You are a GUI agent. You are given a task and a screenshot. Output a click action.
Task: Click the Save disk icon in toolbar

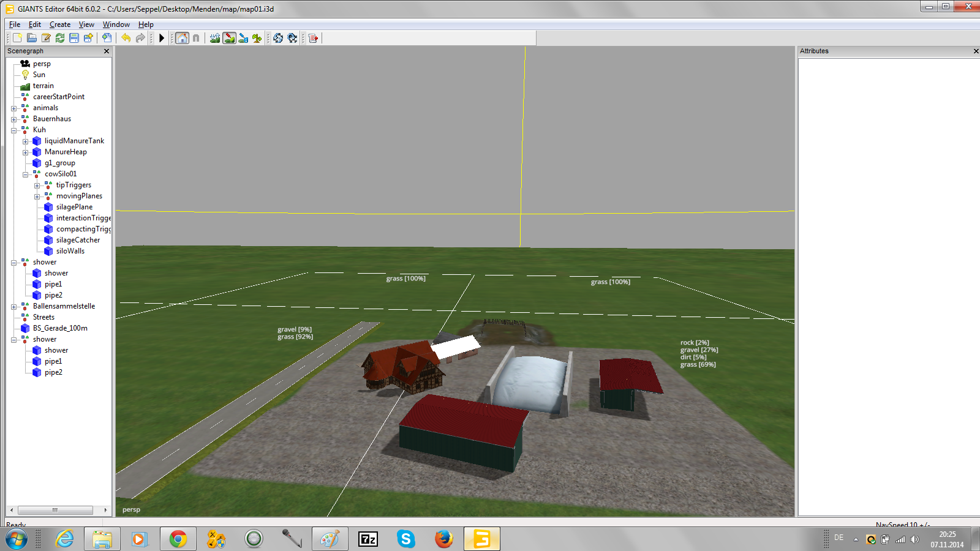[74, 38]
